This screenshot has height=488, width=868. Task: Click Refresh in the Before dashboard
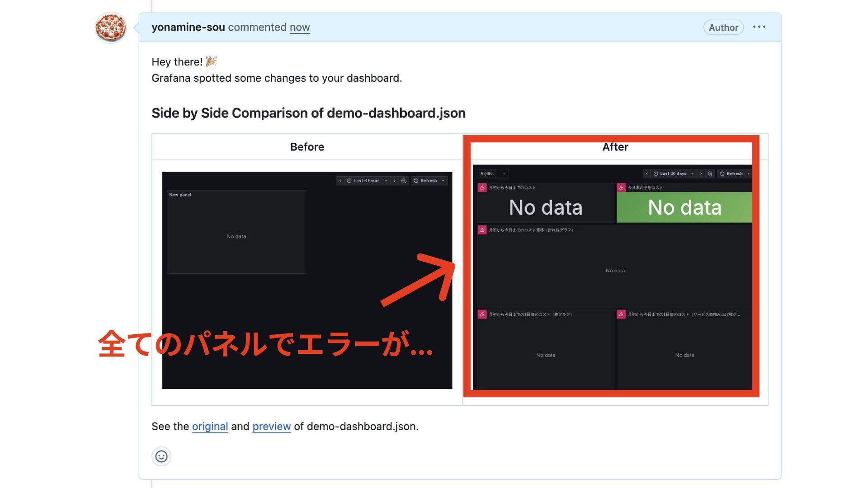[425, 181]
